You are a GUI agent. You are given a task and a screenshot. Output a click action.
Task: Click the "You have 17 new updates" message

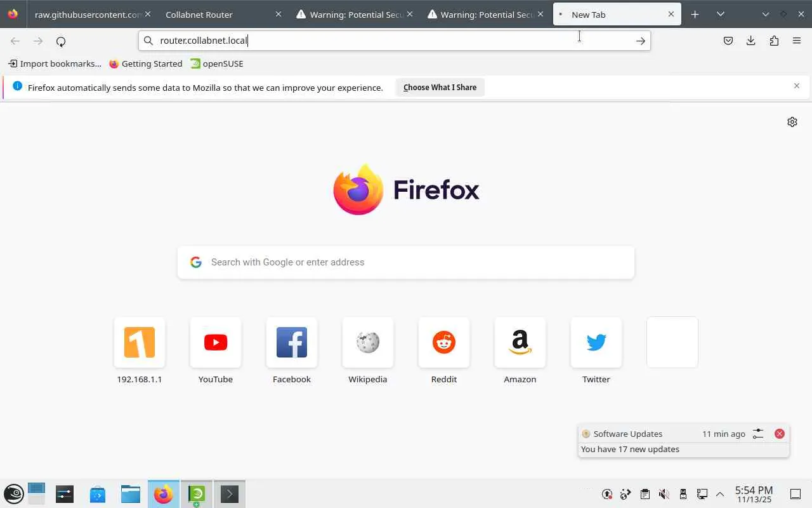pyautogui.click(x=630, y=449)
